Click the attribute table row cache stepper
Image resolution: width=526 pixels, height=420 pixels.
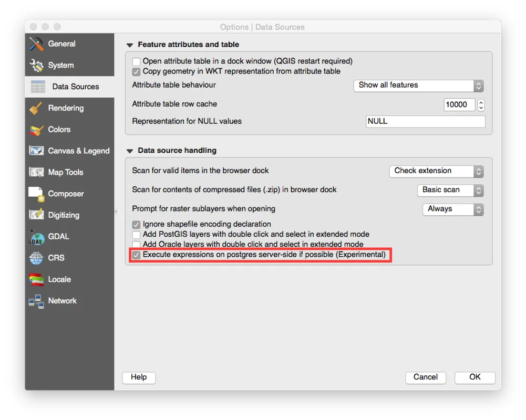[481, 104]
